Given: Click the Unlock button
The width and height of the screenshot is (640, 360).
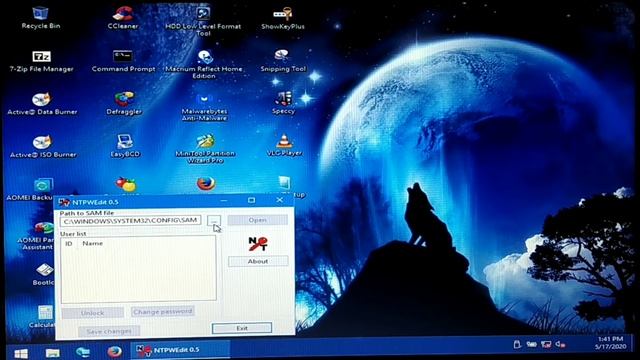Looking at the screenshot, I should [93, 313].
